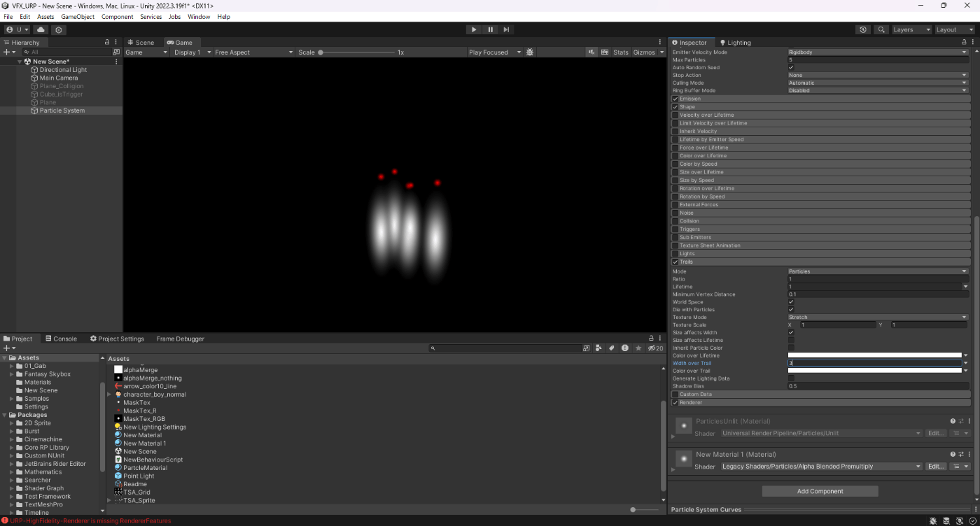Check the Generate Lighting Data checkbox
Image resolution: width=980 pixels, height=526 pixels.
791,378
